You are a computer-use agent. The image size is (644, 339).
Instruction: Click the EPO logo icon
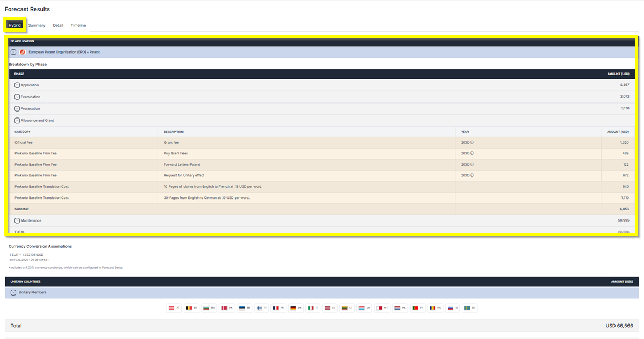click(23, 52)
